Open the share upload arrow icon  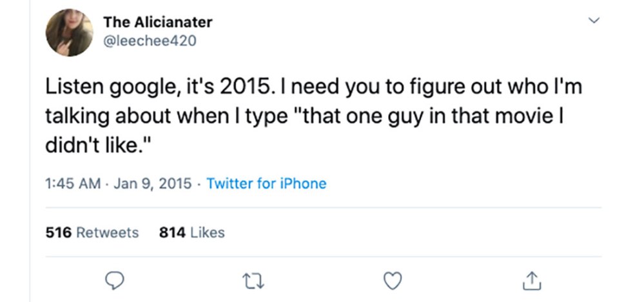click(x=532, y=281)
